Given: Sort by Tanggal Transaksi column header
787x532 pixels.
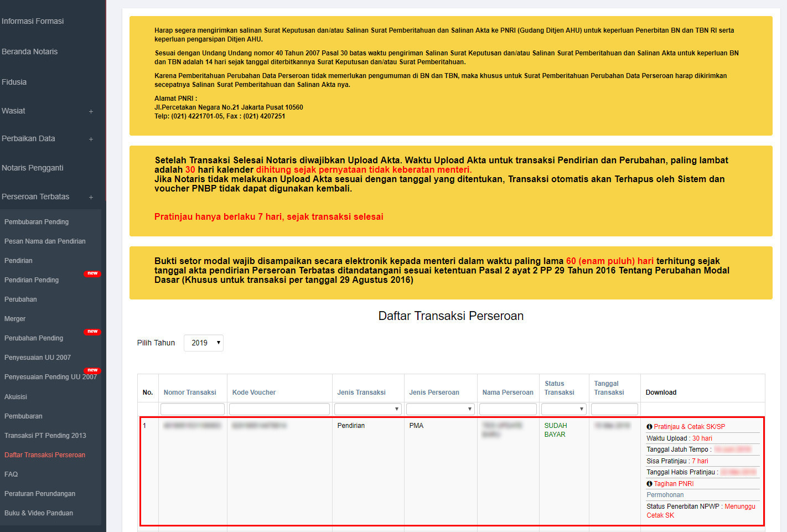Looking at the screenshot, I should pyautogui.click(x=609, y=388).
